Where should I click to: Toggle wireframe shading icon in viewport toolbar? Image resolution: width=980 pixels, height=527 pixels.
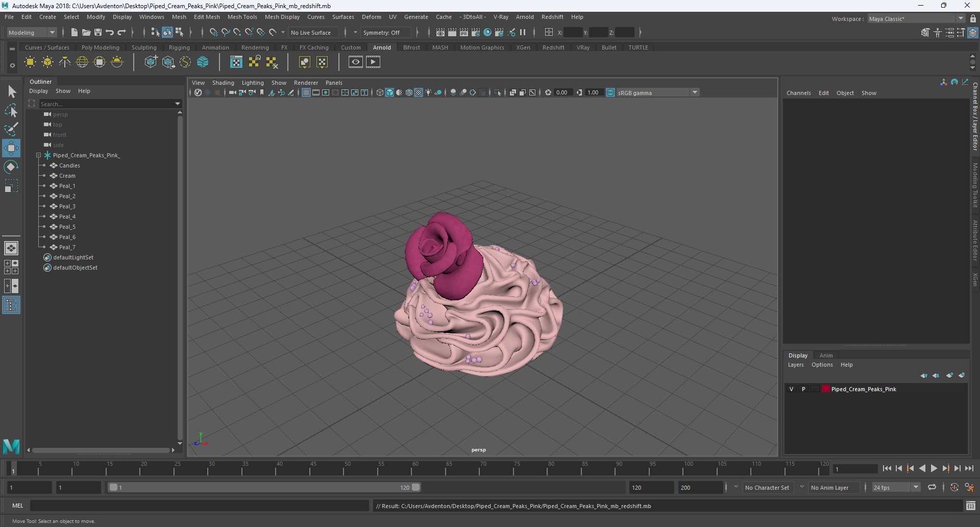click(x=380, y=92)
